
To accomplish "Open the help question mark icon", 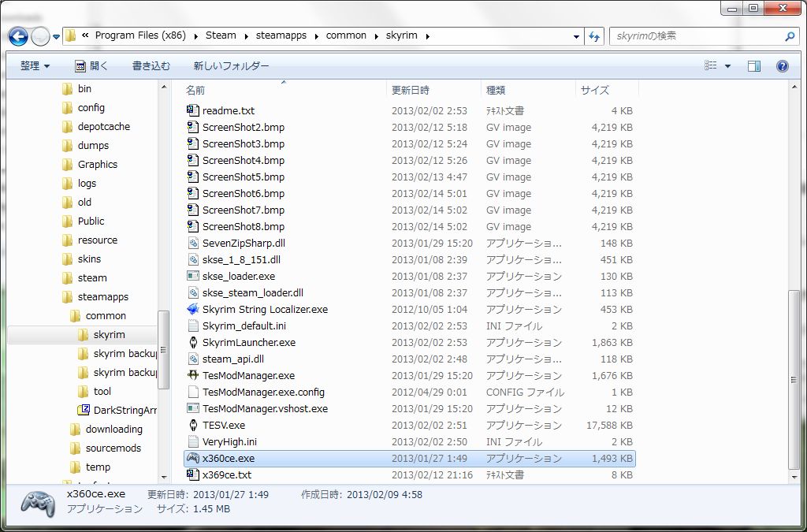I will click(x=783, y=66).
